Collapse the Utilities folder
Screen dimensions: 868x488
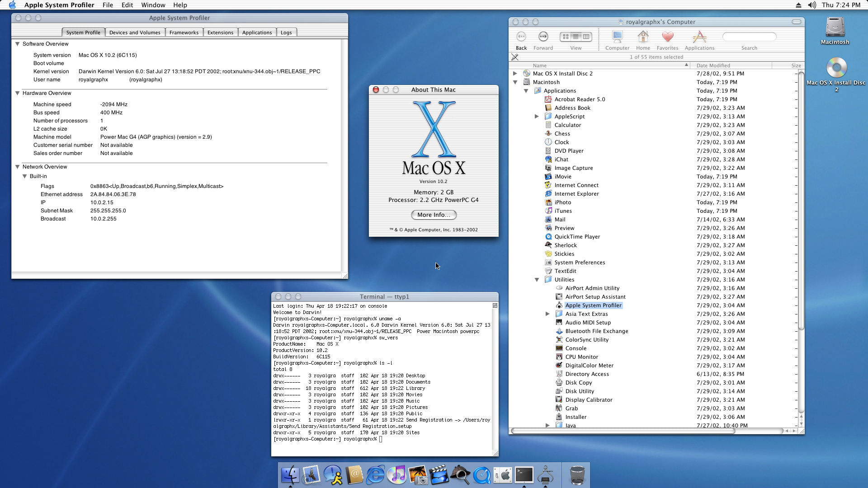click(537, 280)
